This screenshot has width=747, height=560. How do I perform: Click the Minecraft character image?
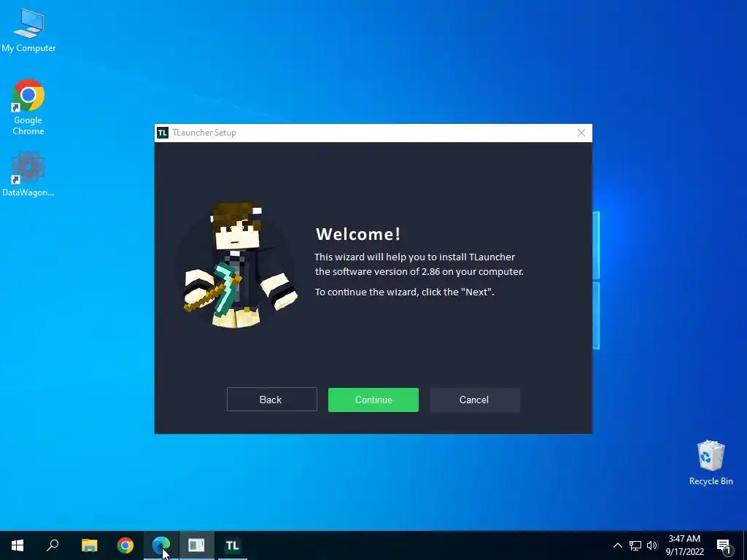[x=239, y=265]
